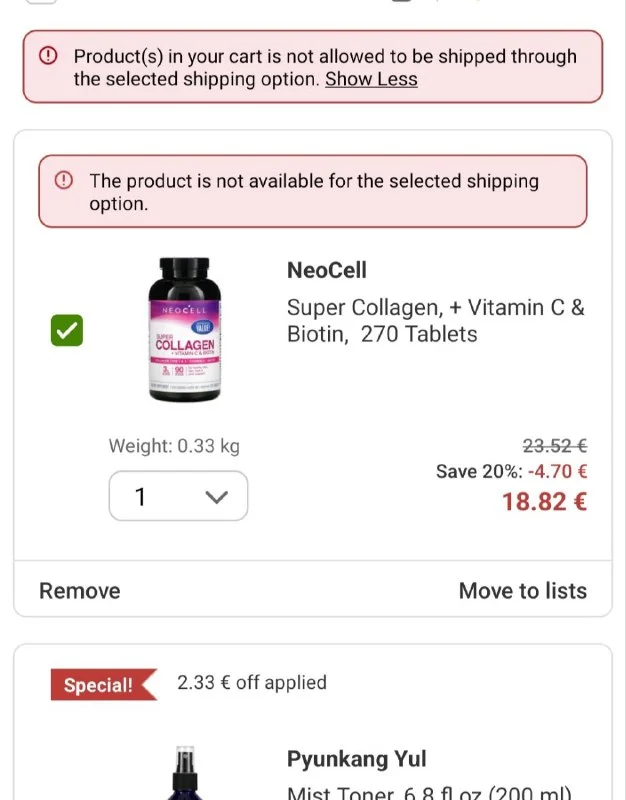Open the Mist Toner product title
626x800 pixels.
(x=428, y=793)
